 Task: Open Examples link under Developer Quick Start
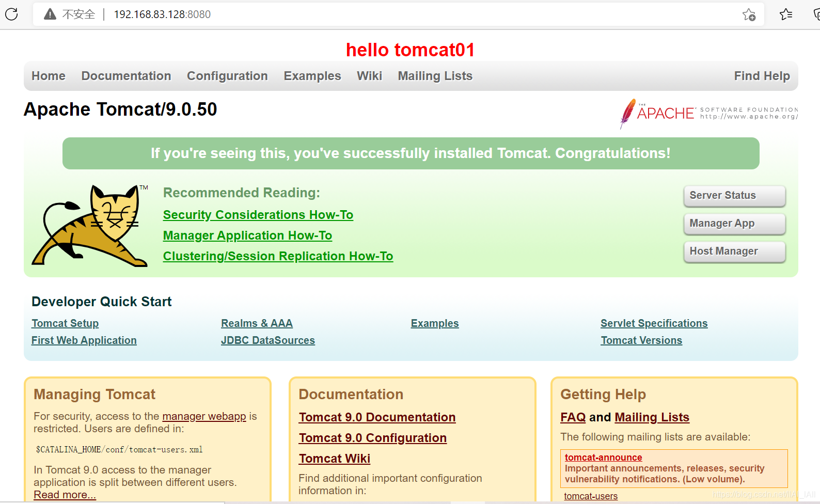[435, 323]
